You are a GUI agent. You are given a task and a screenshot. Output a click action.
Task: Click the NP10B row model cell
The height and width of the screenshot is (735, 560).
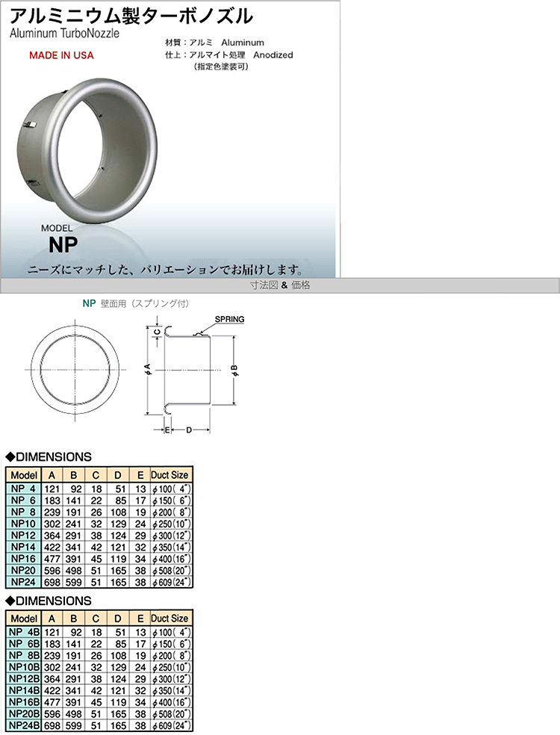point(24,667)
